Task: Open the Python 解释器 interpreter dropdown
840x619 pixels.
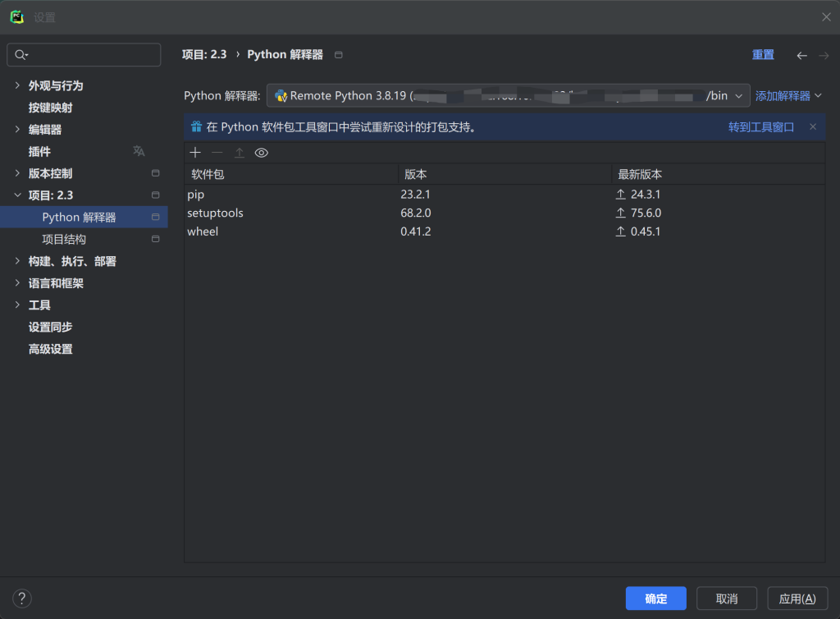Action: (508, 96)
